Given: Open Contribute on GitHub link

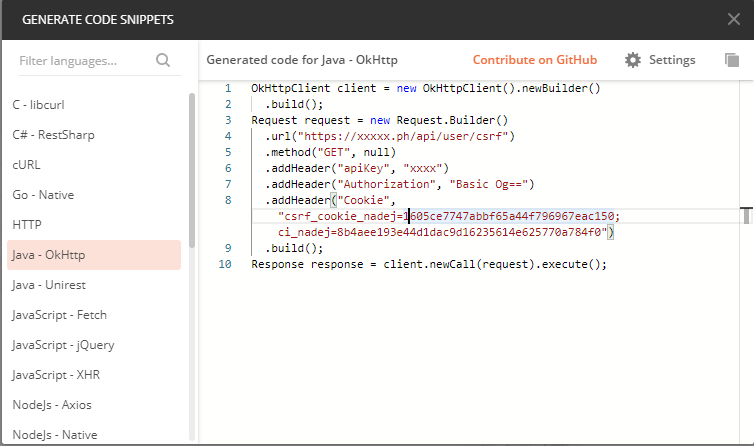Looking at the screenshot, I should pos(534,60).
